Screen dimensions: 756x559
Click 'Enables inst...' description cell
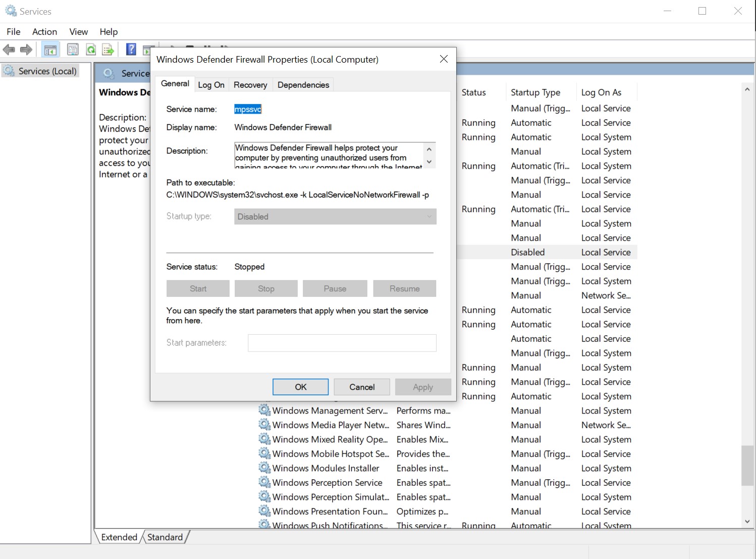tap(422, 468)
